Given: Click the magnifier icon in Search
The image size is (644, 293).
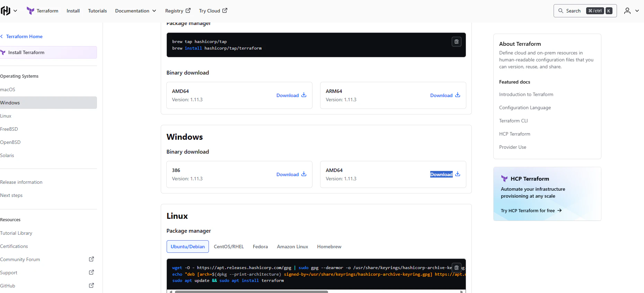Looking at the screenshot, I should point(561,11).
